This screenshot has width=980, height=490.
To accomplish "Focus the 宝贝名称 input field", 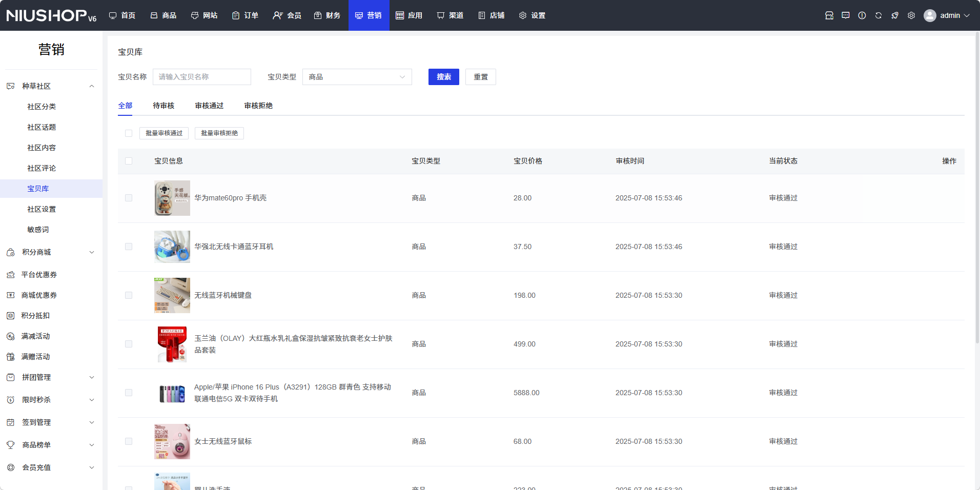I will click(x=202, y=77).
